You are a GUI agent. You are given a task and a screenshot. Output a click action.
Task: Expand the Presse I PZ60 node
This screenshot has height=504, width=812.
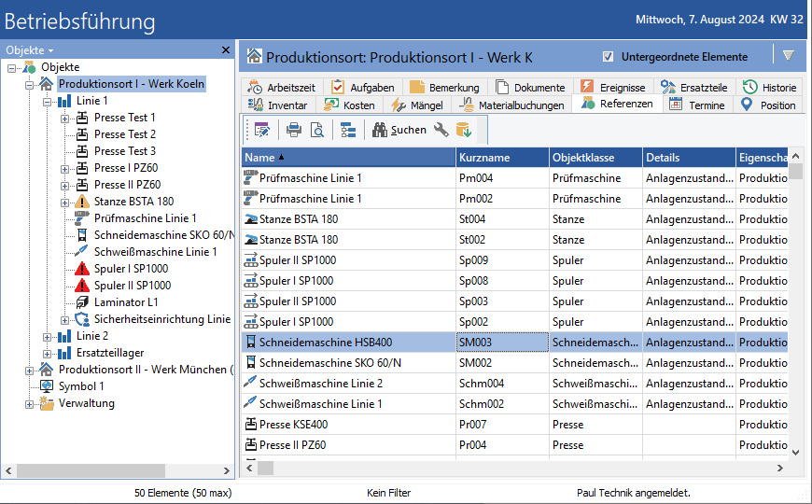(x=64, y=169)
